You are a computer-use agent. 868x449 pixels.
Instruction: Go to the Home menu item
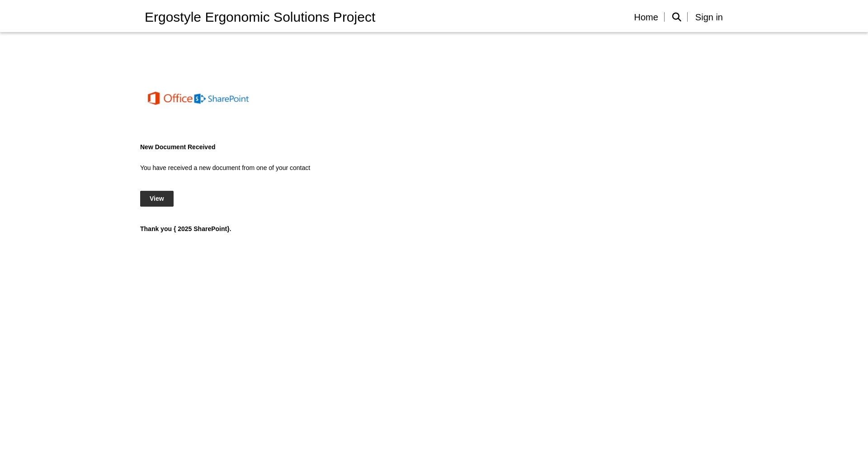coord(646,17)
